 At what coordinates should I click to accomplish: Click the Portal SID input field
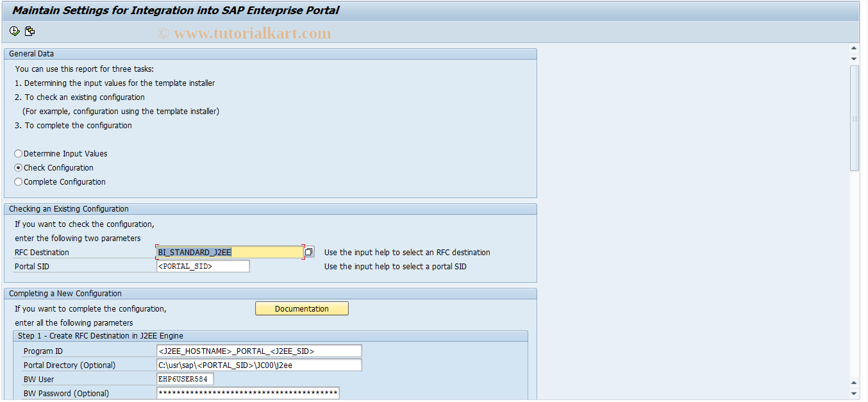(x=203, y=266)
